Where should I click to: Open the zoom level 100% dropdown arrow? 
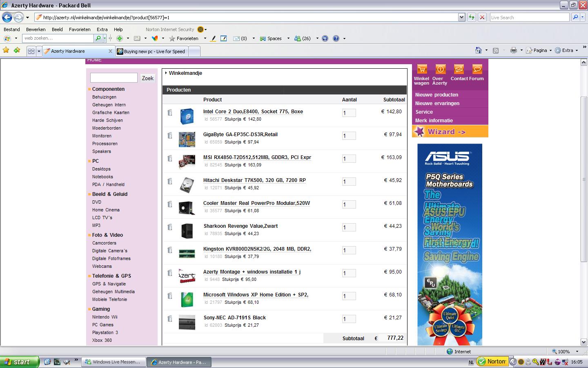[577, 352]
